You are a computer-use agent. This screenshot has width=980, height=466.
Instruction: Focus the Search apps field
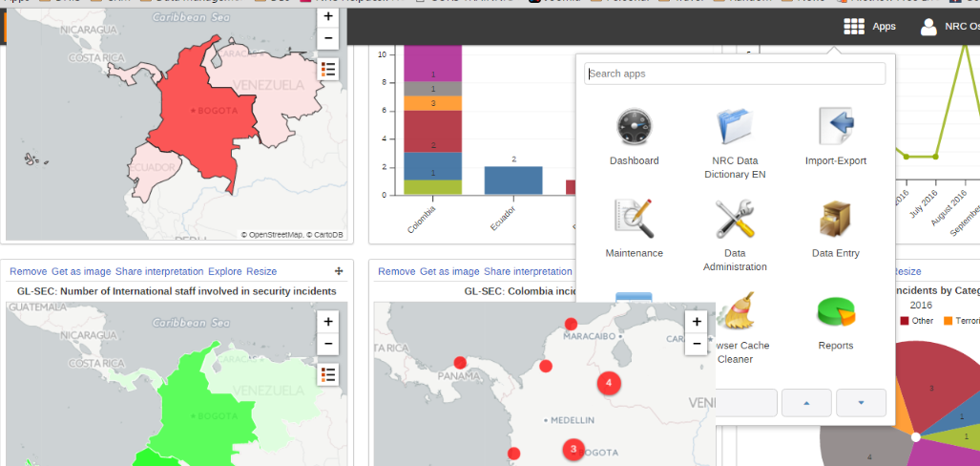[735, 74]
